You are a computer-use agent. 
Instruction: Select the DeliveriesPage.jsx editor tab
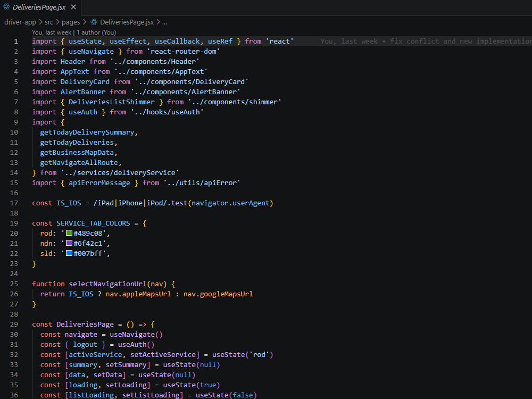(x=40, y=7)
